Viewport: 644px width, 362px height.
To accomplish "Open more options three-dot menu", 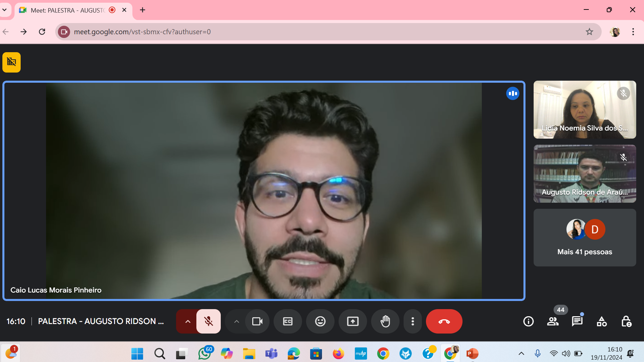I will coord(412,321).
